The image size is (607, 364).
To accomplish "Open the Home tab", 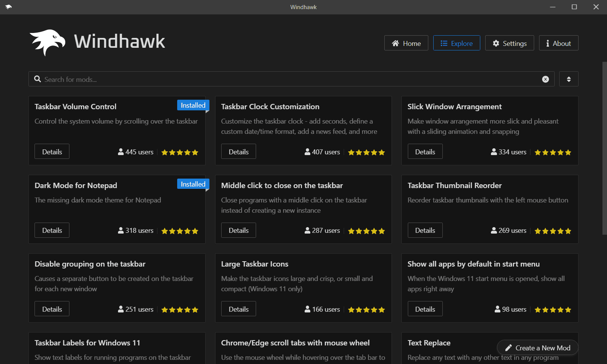I will pos(406,43).
